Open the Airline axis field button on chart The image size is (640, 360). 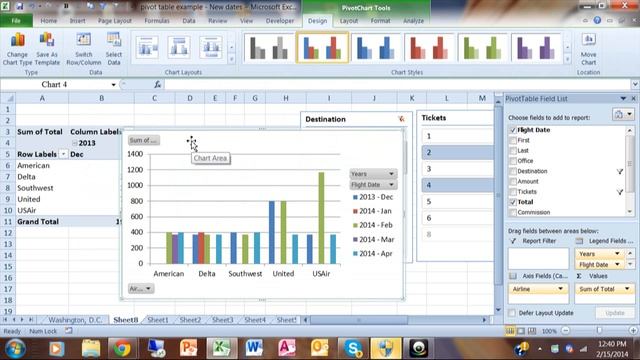click(141, 289)
